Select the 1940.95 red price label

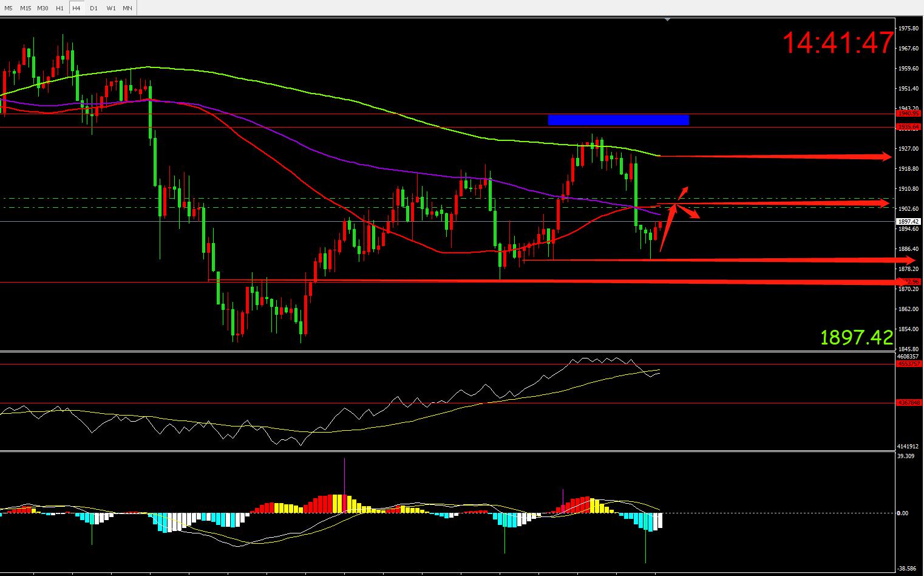point(909,114)
